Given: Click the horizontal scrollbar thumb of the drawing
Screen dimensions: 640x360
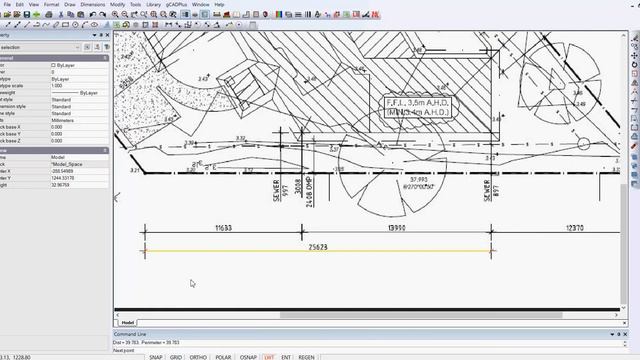Looking at the screenshot, I should point(421,315).
